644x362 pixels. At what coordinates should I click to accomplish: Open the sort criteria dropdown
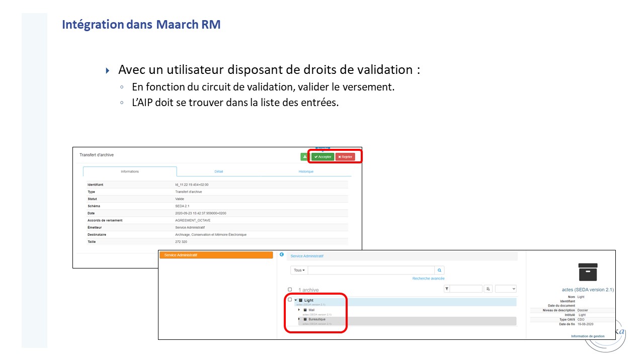(506, 289)
